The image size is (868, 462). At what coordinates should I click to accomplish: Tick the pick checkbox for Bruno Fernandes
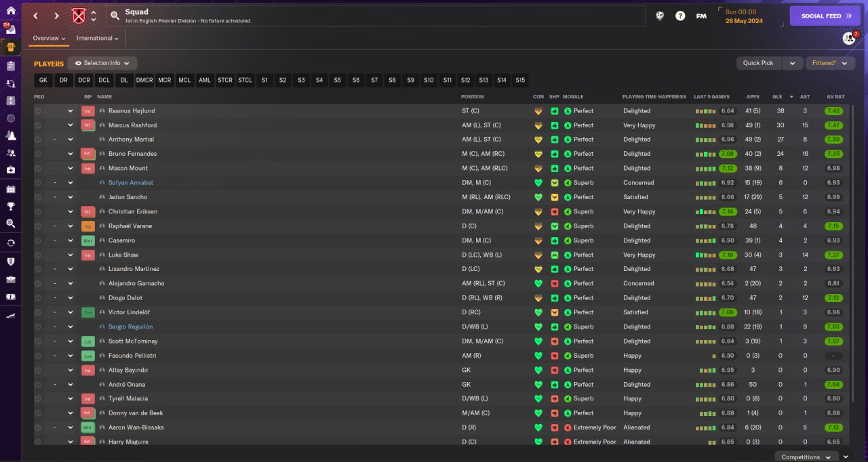click(38, 154)
